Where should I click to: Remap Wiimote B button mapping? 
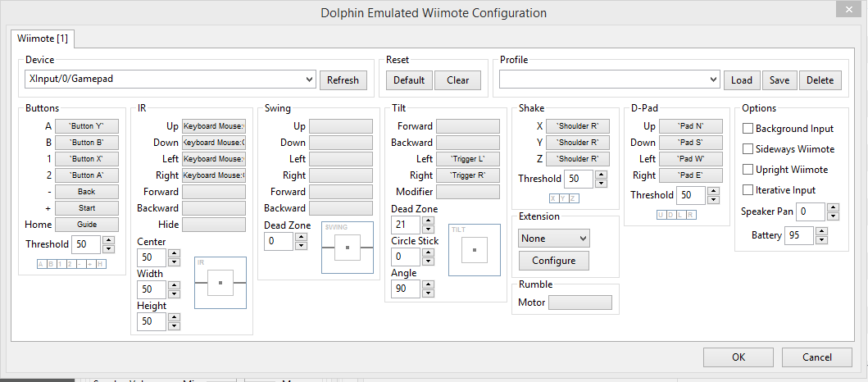86,143
